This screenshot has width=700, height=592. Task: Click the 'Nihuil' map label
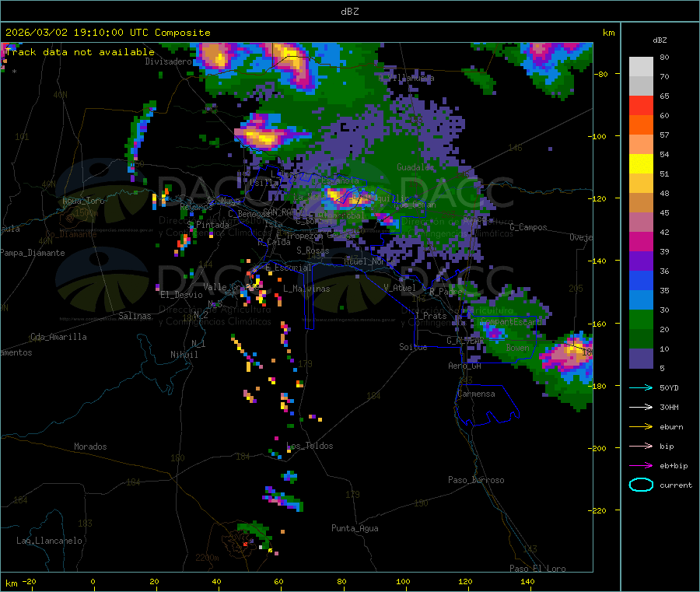pyautogui.click(x=184, y=355)
